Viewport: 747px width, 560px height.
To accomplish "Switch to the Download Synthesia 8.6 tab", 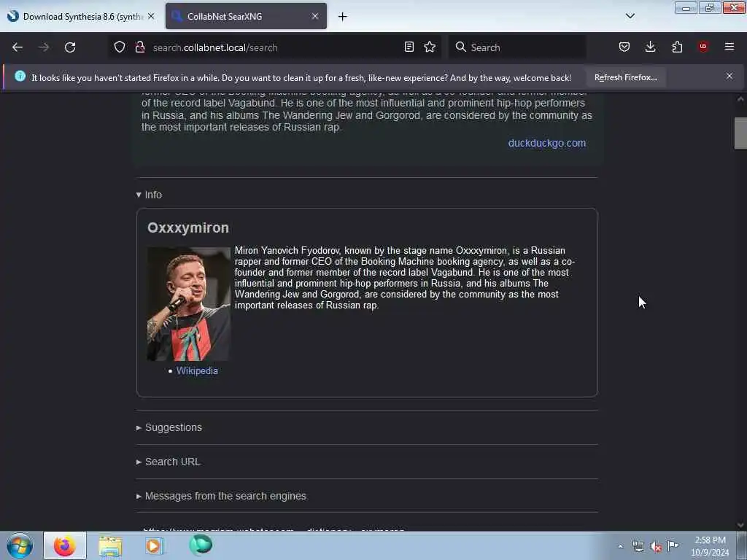I will point(81,16).
